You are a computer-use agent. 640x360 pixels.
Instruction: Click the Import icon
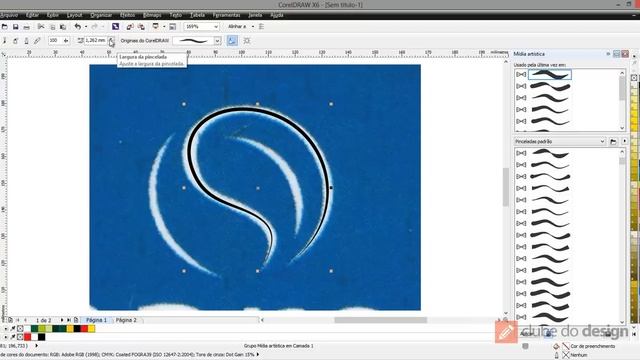tap(130, 27)
